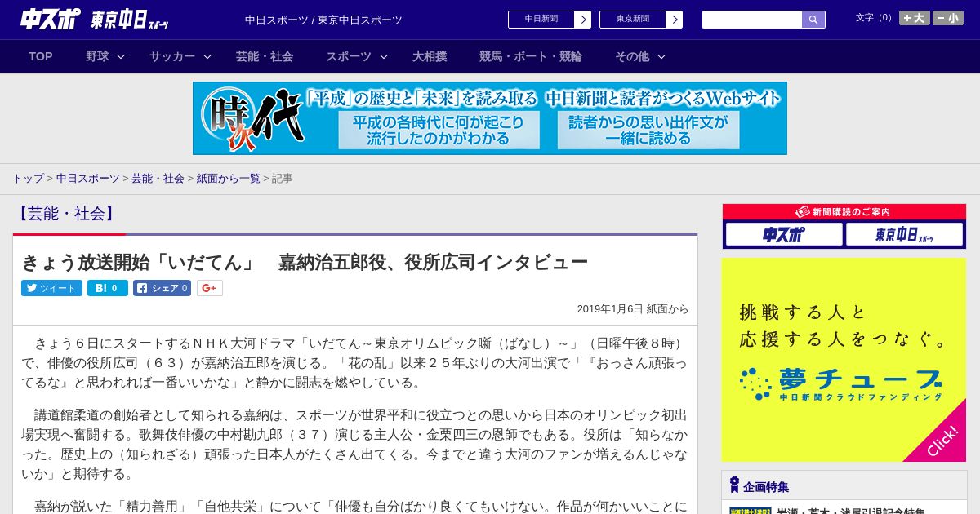Click 紙面から一覧 breadcrumb link
Screen dimensions: 980x514
pyautogui.click(x=229, y=178)
